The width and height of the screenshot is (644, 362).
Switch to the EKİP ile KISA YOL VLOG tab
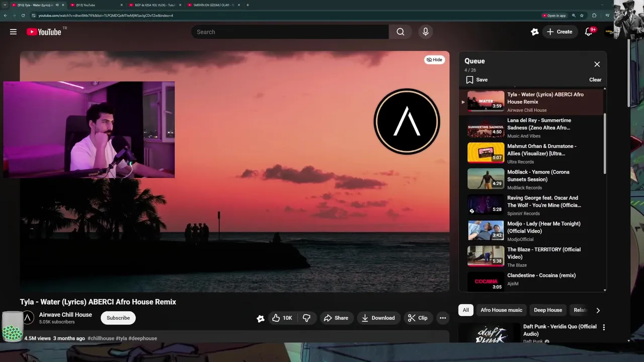(154, 5)
